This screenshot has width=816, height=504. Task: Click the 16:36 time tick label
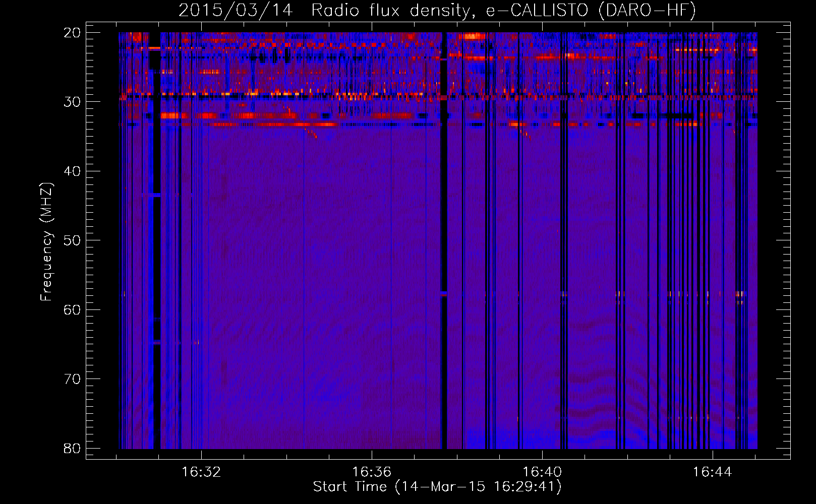pyautogui.click(x=372, y=472)
